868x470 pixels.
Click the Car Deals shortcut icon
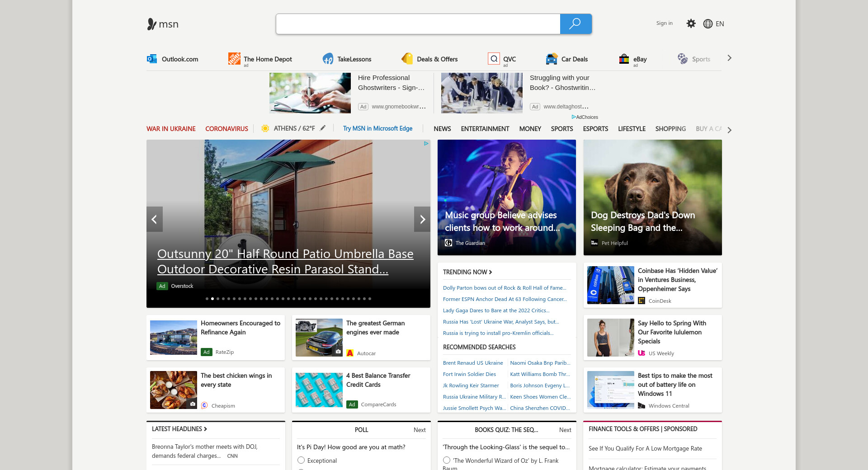tap(552, 59)
